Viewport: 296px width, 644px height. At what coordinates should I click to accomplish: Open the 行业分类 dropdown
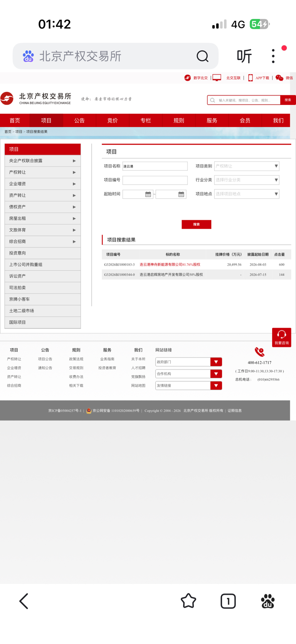247,180
